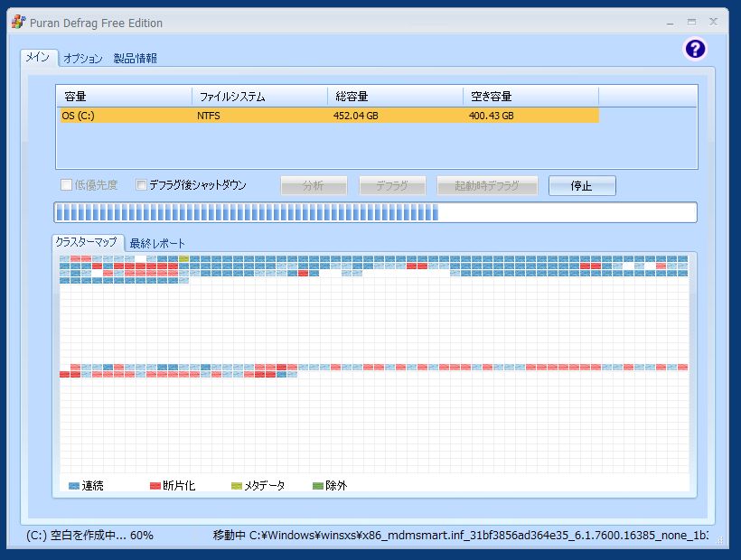741x560 pixels.
Task: Toggle the 低優先度 checkbox
Action: [67, 184]
